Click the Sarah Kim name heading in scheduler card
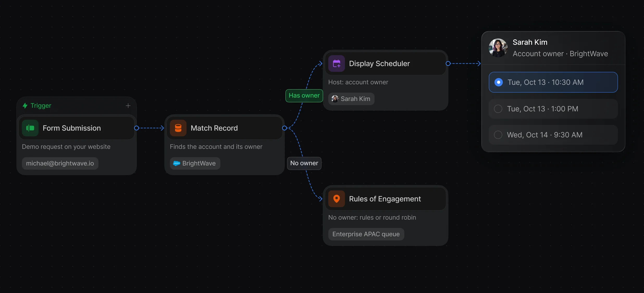 click(530, 42)
